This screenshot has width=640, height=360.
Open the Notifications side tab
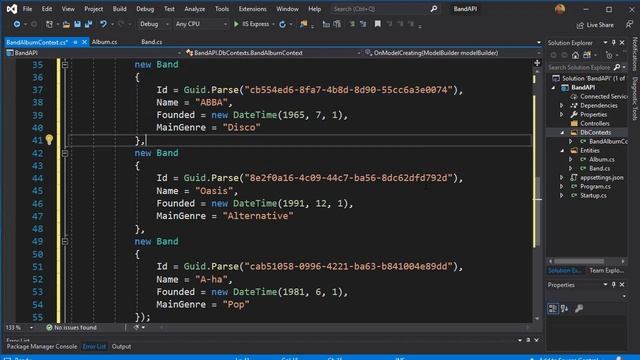point(634,54)
